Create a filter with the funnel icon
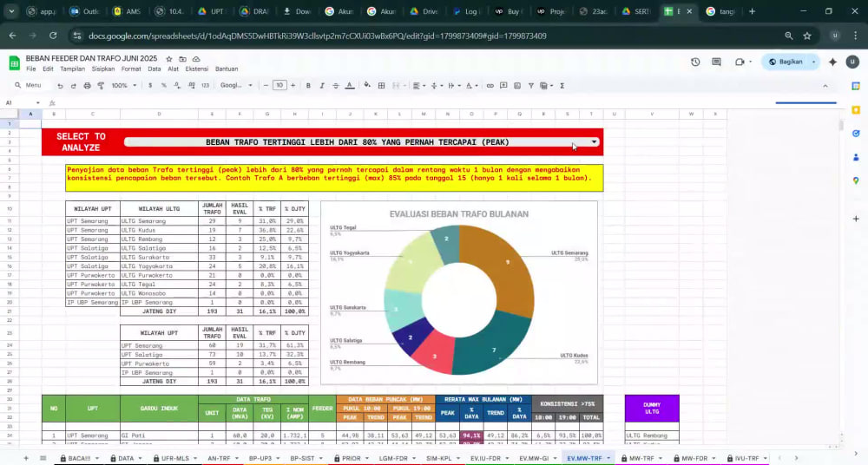The image size is (868, 465). (531, 86)
